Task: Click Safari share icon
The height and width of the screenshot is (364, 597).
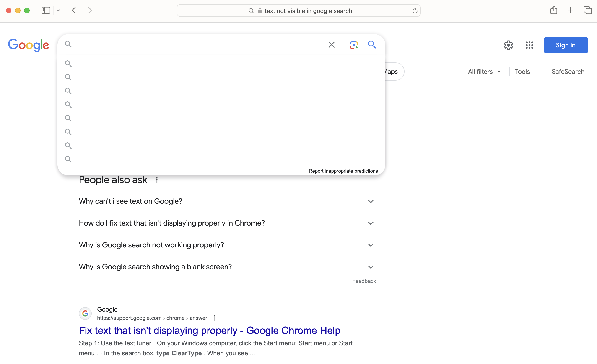Action: [x=553, y=10]
